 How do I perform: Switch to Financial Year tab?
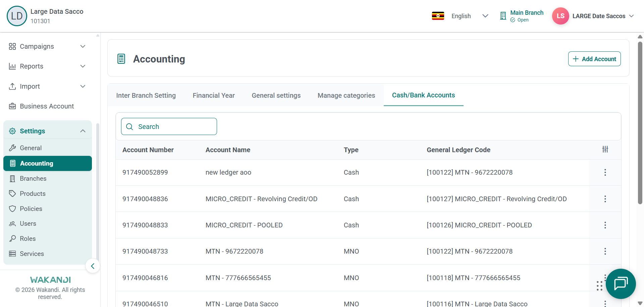tap(214, 95)
